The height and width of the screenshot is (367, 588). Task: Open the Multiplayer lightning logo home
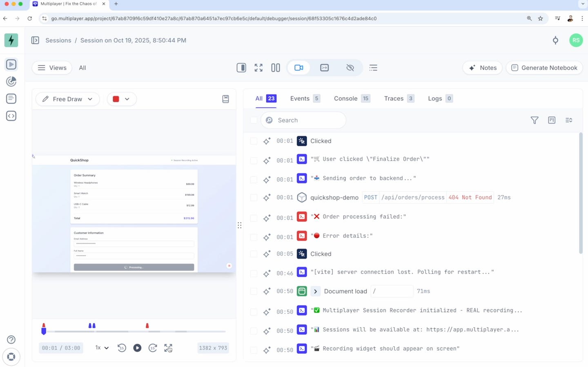[11, 40]
